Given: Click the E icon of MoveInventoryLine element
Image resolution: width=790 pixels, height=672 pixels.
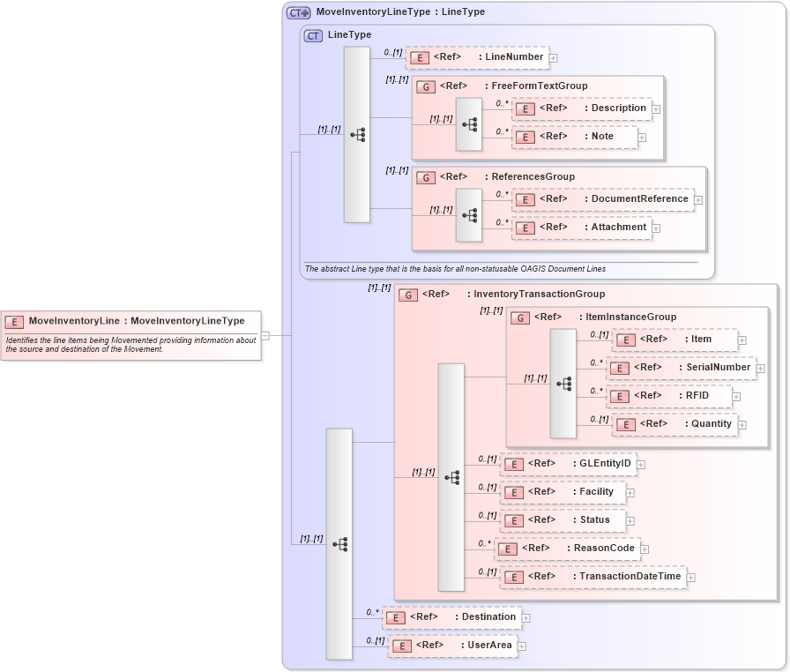Looking at the screenshot, I should pos(14,321).
